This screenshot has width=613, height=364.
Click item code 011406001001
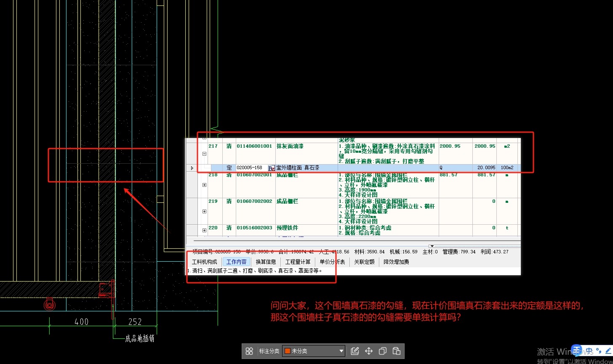tap(255, 146)
